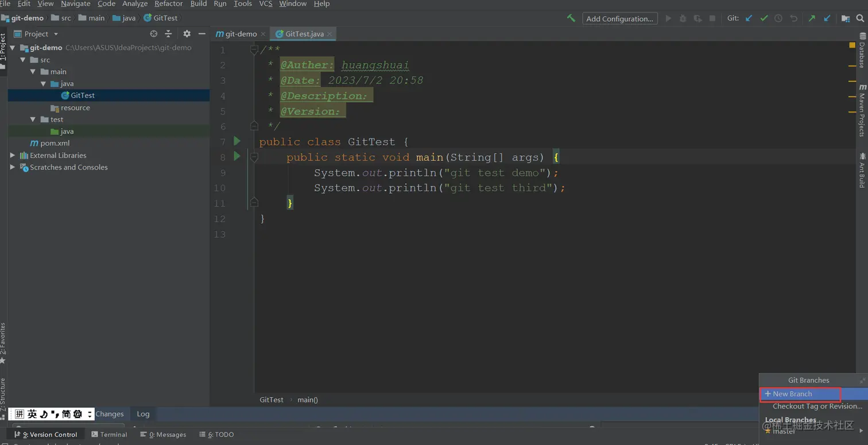This screenshot has width=868, height=445.
Task: Expand External Libraries node
Action: 13,155
